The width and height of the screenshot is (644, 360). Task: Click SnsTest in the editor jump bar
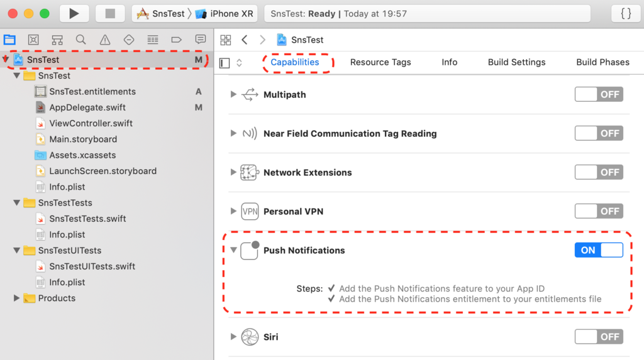click(x=300, y=40)
